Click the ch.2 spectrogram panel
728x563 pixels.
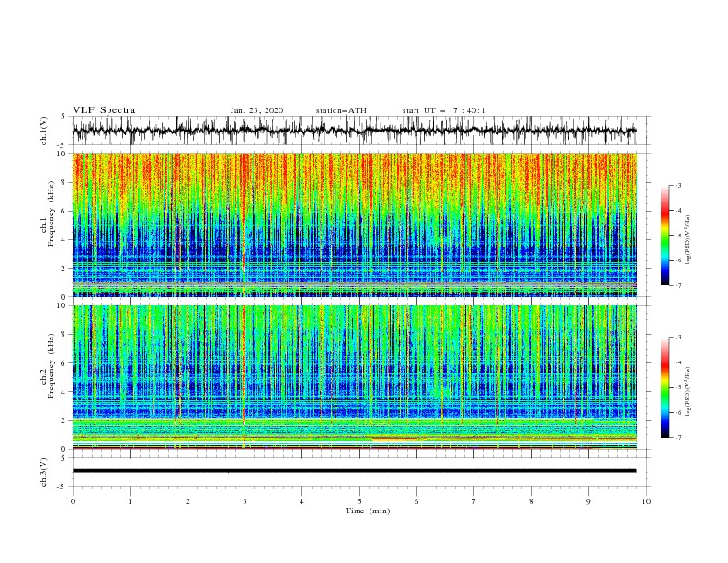(x=355, y=377)
